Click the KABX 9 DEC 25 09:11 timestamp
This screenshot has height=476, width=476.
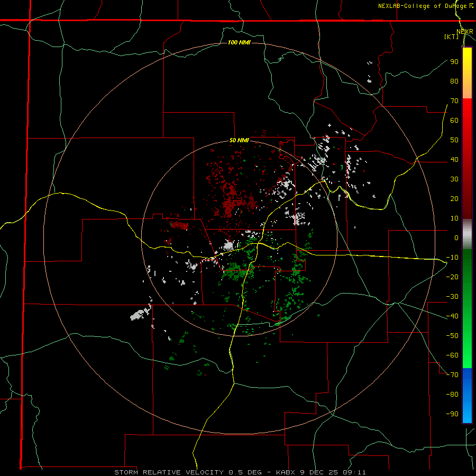[321, 472]
